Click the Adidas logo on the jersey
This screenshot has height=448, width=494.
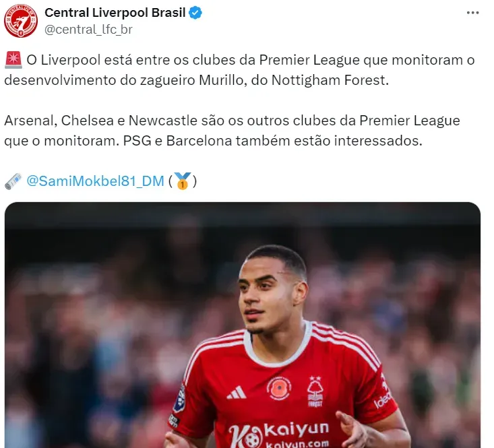pos(237,393)
